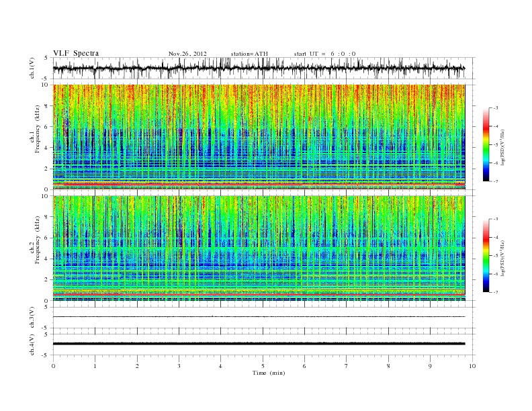
Task: Click the "Time (min)" x-axis label
Action: tap(269, 373)
